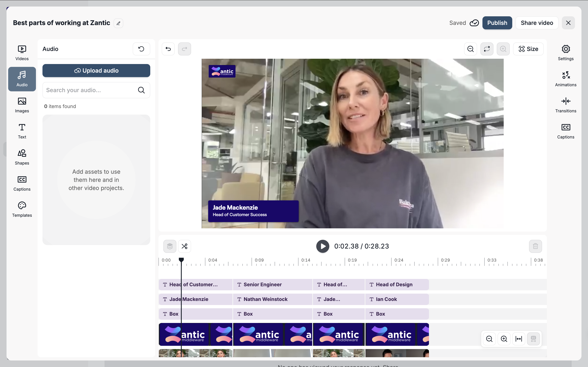Open the Shapes panel

click(x=22, y=157)
